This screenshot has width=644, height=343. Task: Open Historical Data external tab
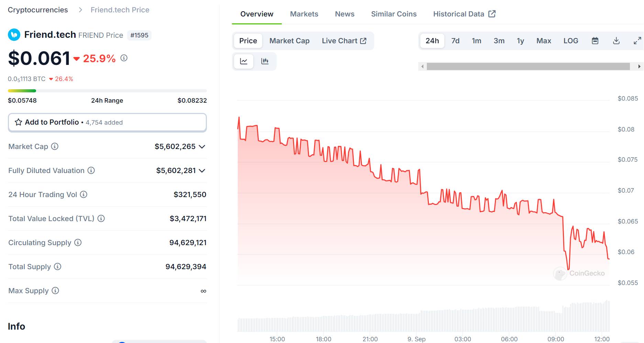point(464,14)
